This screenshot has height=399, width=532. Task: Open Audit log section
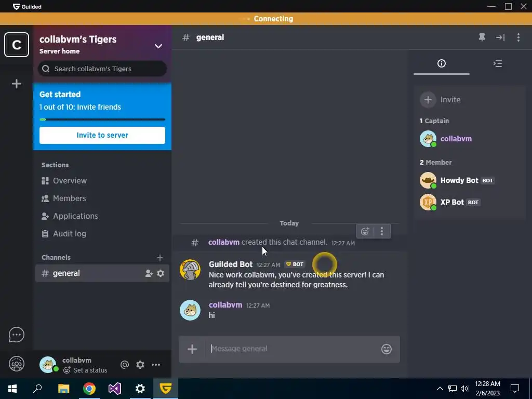click(102, 234)
